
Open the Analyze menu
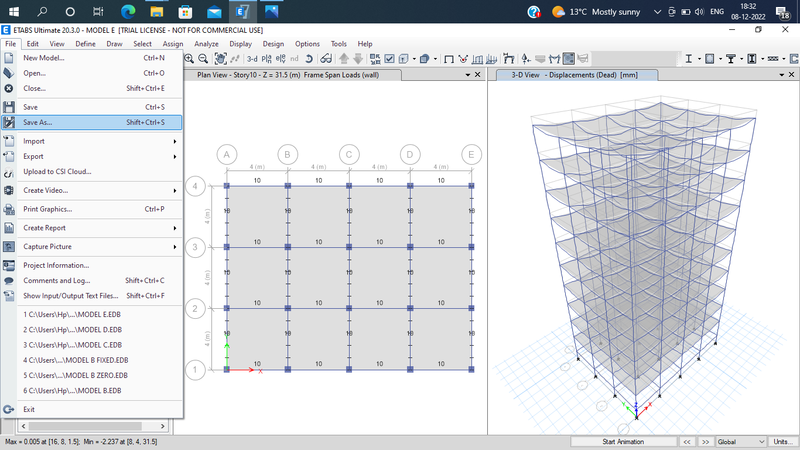pyautogui.click(x=206, y=44)
